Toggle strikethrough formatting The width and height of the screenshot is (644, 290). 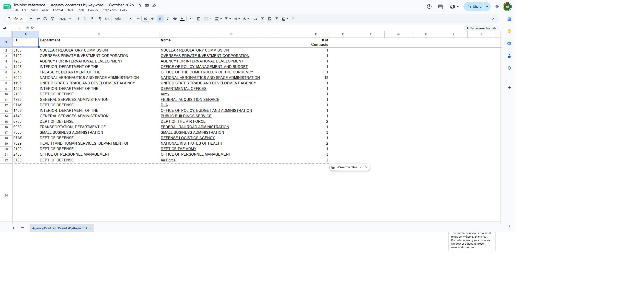[175, 19]
